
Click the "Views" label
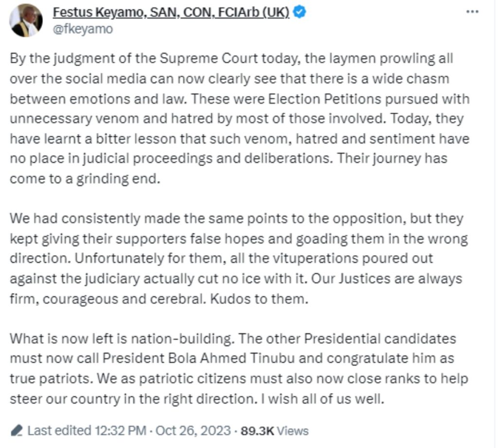[x=292, y=430]
